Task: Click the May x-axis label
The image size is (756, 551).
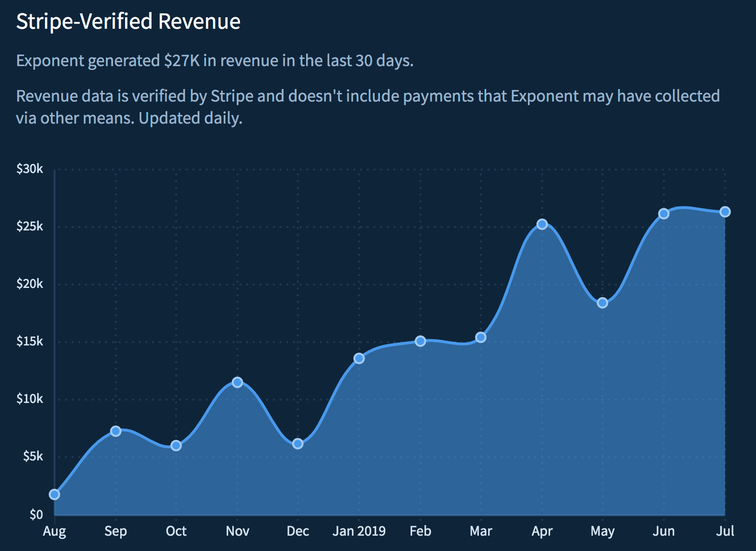Action: coord(603,531)
